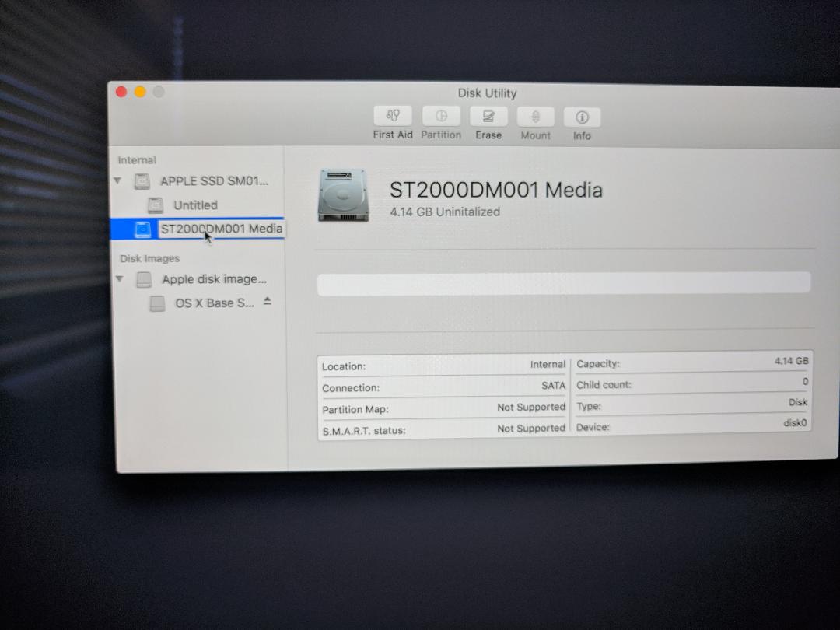Click the OS X Base System volume icon
The width and height of the screenshot is (840, 630).
click(157, 304)
